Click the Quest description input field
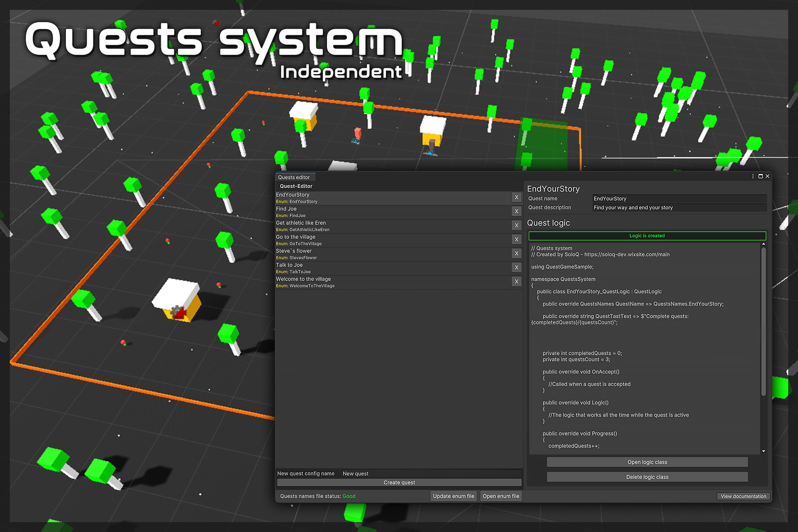The width and height of the screenshot is (798, 532). tap(679, 208)
